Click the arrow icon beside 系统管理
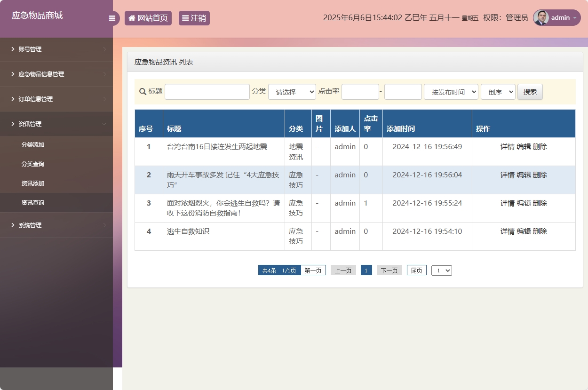Viewport: 588px width, 390px height. pos(12,225)
